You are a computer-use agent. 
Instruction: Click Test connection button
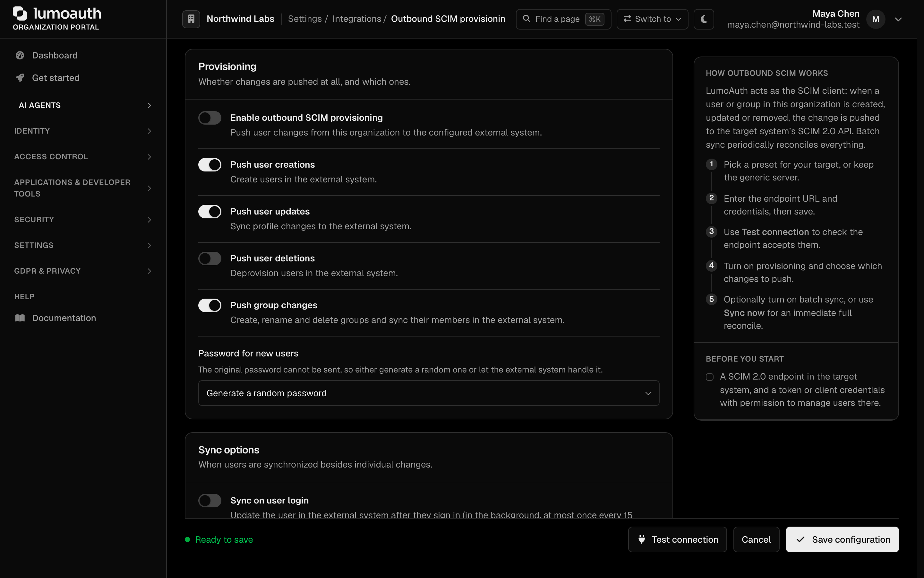pos(677,539)
